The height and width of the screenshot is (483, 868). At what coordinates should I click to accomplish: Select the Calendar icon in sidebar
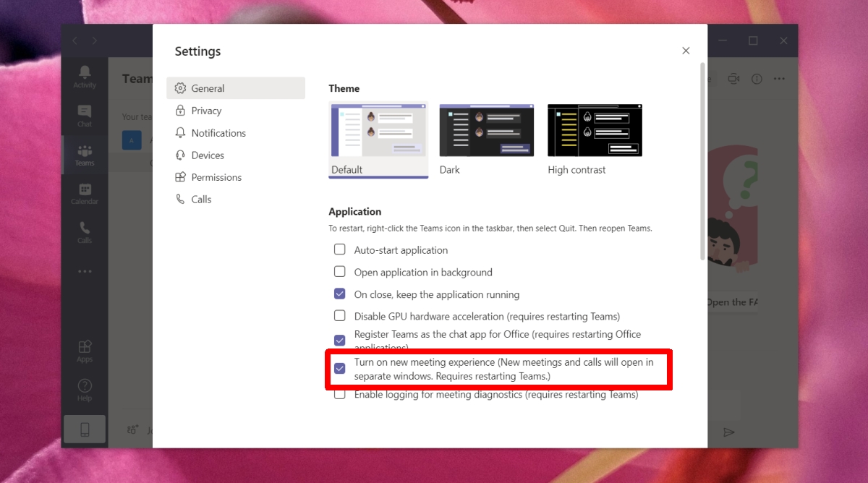pyautogui.click(x=85, y=189)
